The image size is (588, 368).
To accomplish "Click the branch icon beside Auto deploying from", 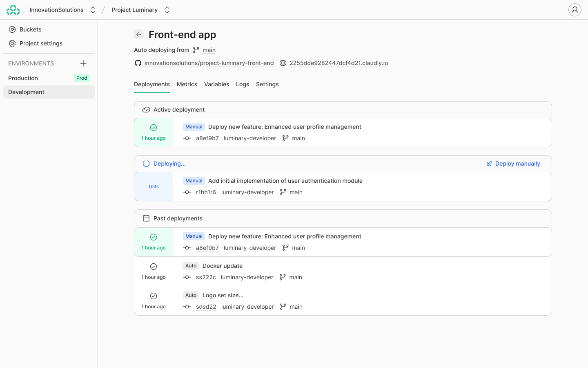I will [196, 50].
